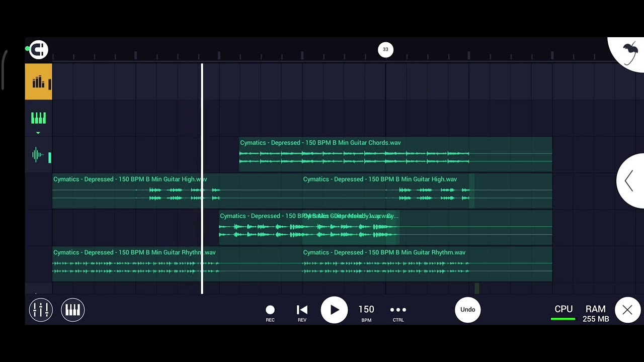Viewport: 644px width, 362px height.
Task: Toggle the audio track green level bar
Action: point(49,158)
